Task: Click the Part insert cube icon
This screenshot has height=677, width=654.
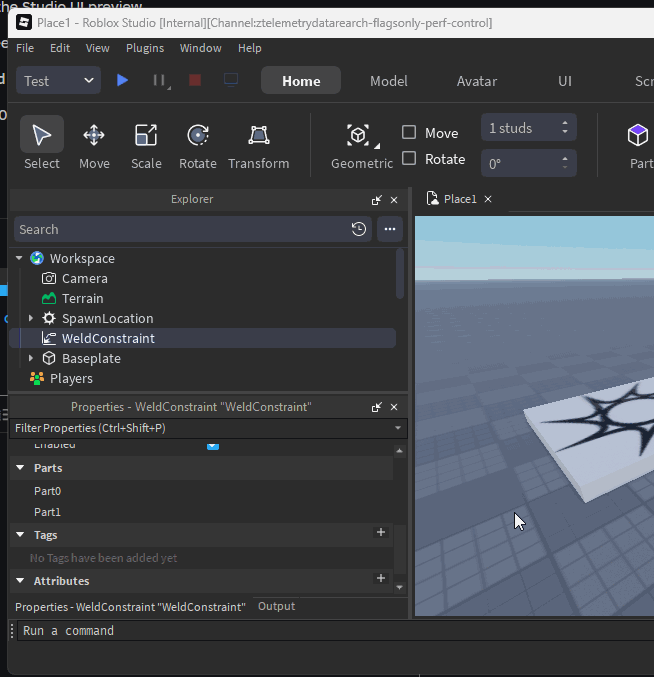Action: coord(638,135)
